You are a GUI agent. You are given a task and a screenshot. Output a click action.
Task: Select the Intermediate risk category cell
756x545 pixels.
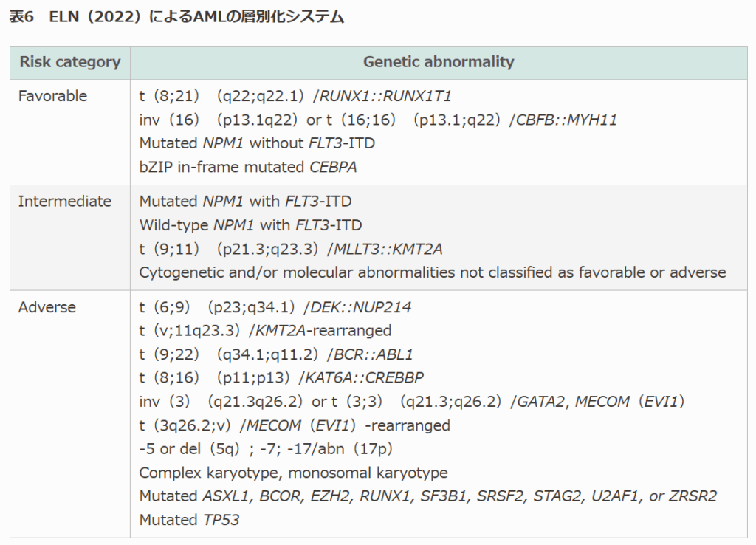click(65, 202)
